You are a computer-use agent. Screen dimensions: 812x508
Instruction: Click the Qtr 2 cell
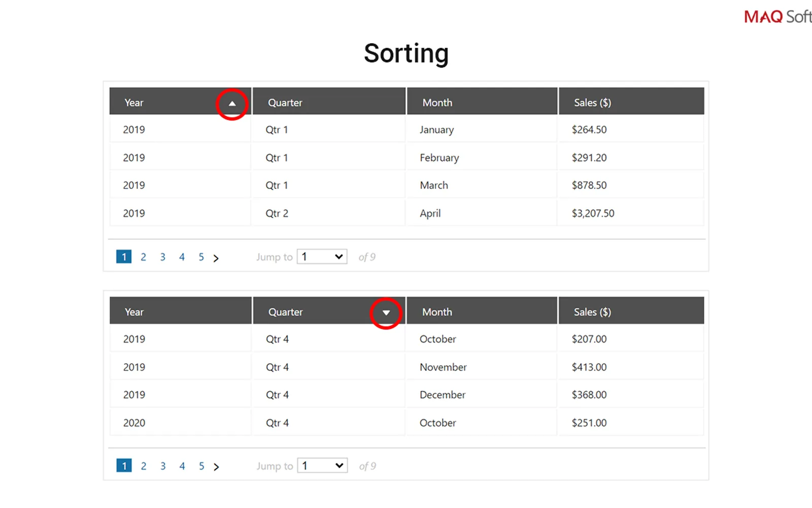click(x=328, y=213)
